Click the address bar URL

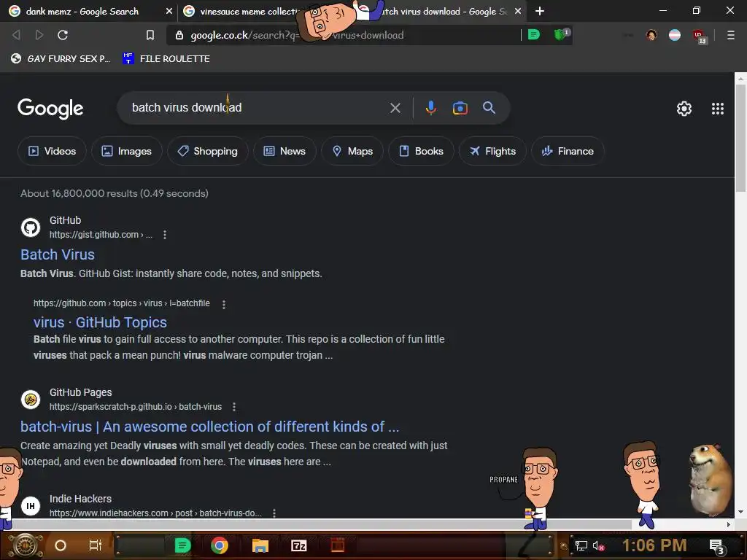click(x=298, y=35)
